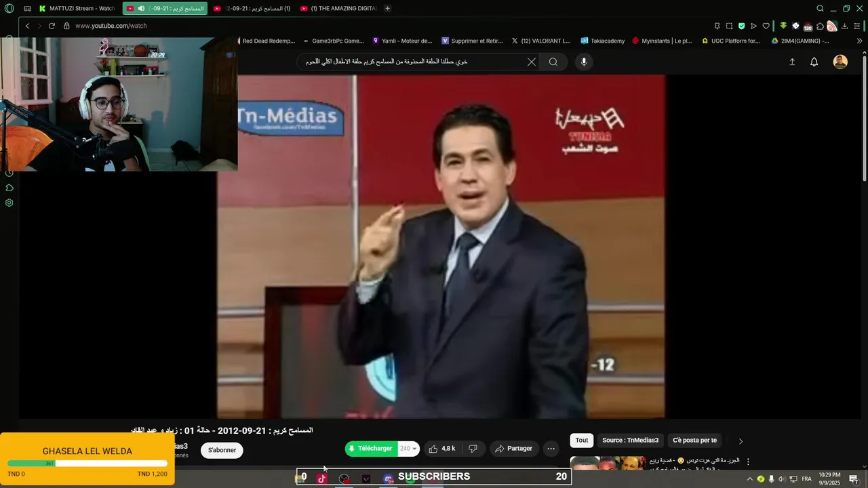Open a new browser tab
The width and height of the screenshot is (868, 488).
387,8
